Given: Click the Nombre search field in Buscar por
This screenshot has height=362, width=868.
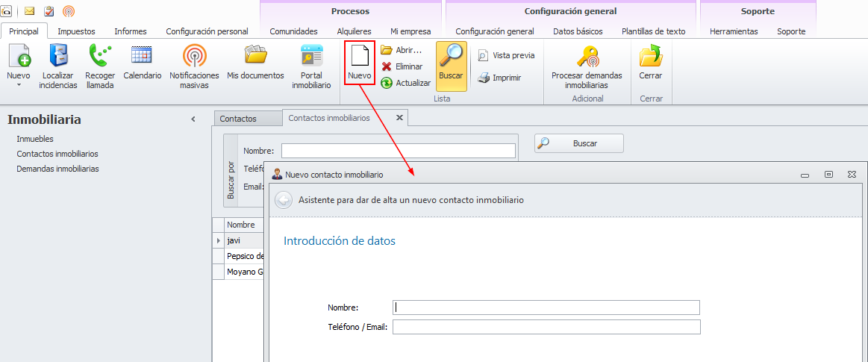Looking at the screenshot, I should [x=398, y=151].
